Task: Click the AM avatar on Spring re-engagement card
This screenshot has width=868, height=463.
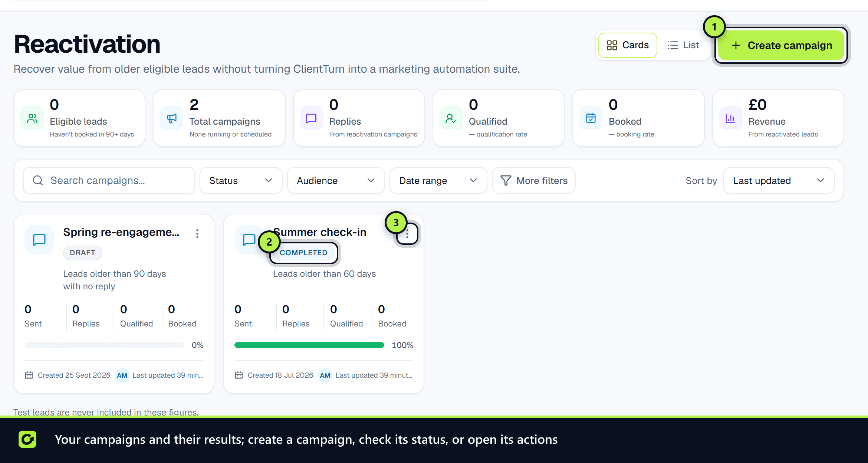Action: 122,375
